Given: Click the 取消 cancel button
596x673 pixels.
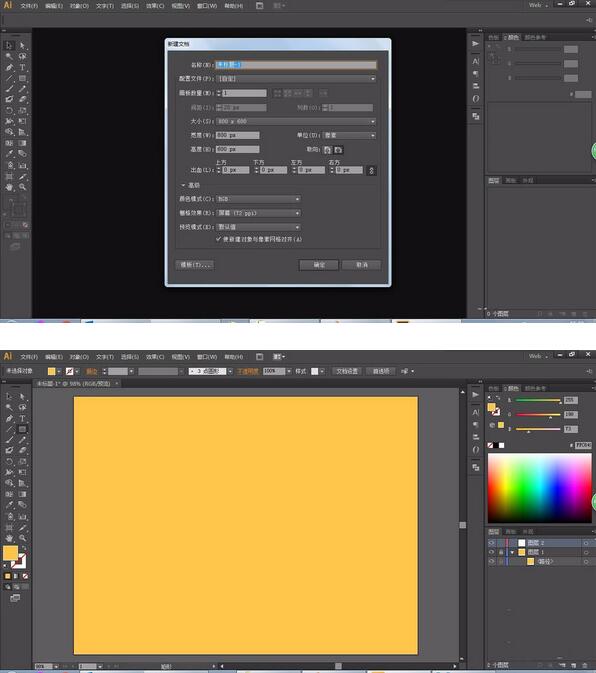Looking at the screenshot, I should 361,265.
